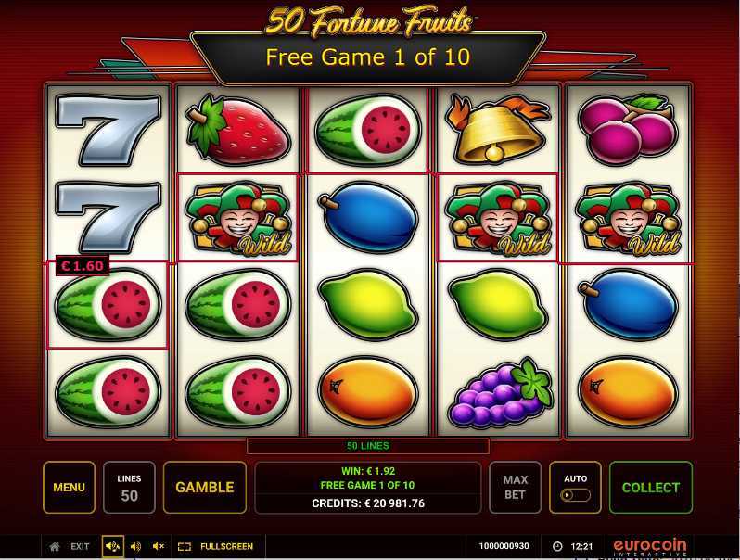
Task: Click the FULLSCREEN label
Action: click(226, 546)
